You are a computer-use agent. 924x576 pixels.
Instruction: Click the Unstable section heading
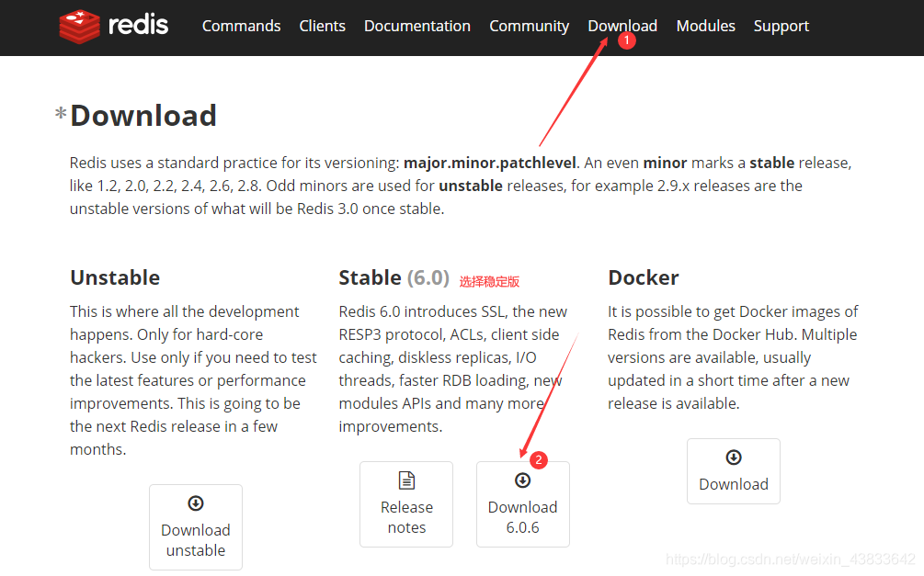tap(115, 277)
